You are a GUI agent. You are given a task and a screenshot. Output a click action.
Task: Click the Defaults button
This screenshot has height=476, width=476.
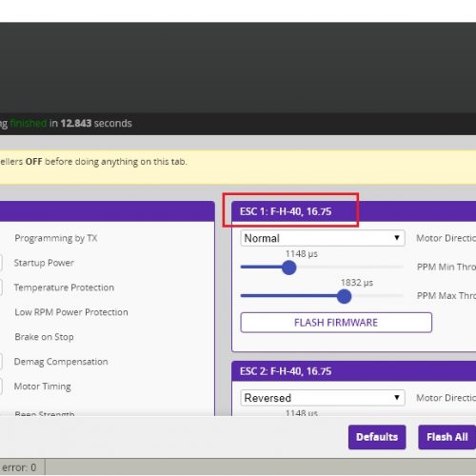click(x=377, y=437)
